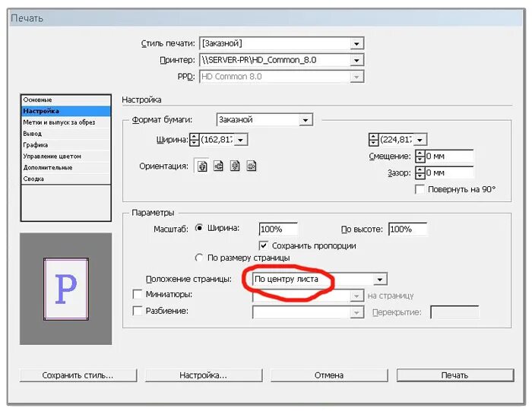
Task: Click the Ширина width spinner arrows
Action: [x=194, y=140]
